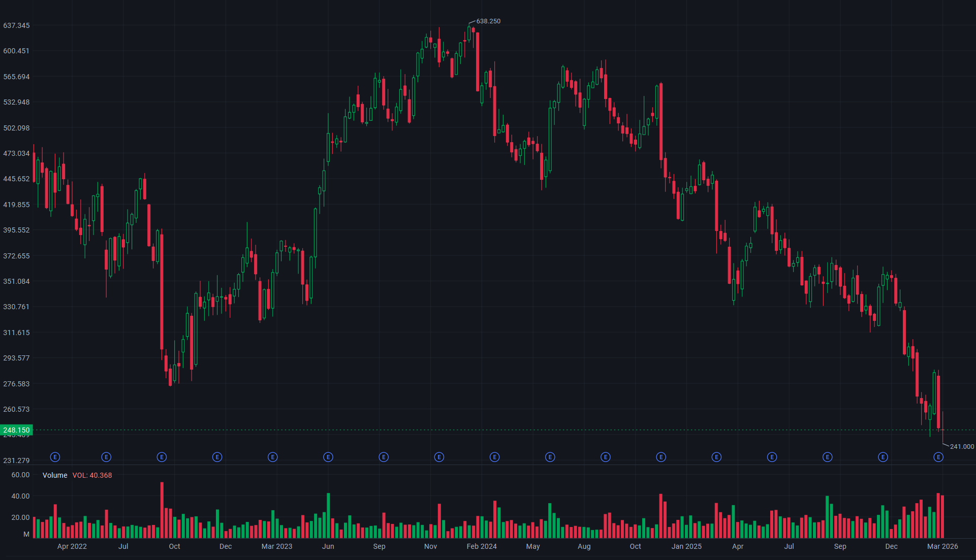976x560 pixels.
Task: Click the 638.250 high price callout
Action: pos(488,21)
